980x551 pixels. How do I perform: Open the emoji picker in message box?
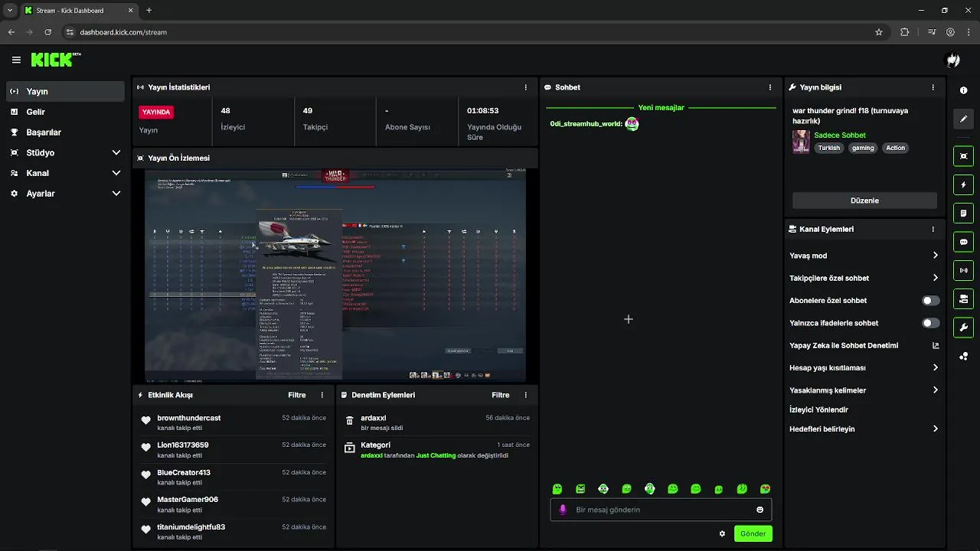pyautogui.click(x=759, y=510)
